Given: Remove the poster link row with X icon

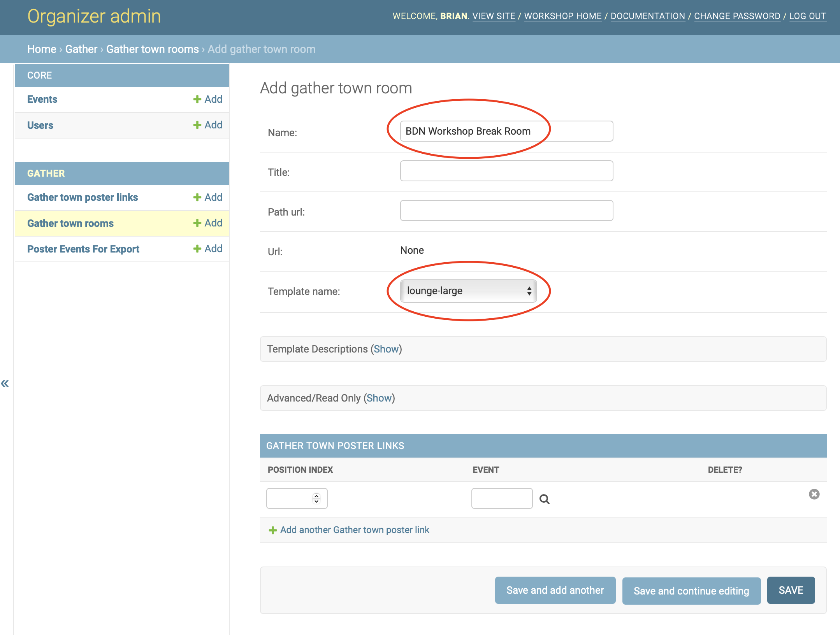Looking at the screenshot, I should coord(814,494).
